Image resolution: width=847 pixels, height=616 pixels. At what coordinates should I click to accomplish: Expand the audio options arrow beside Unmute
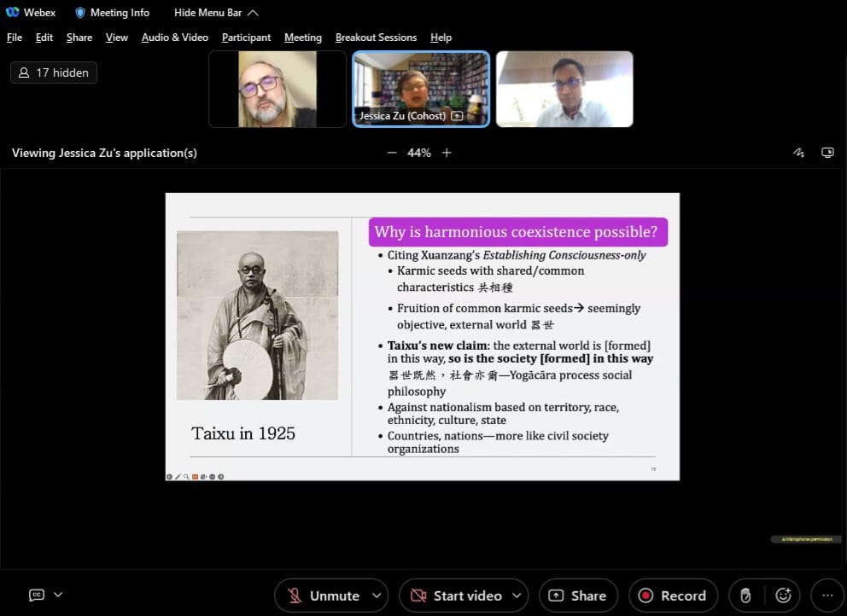click(x=376, y=596)
